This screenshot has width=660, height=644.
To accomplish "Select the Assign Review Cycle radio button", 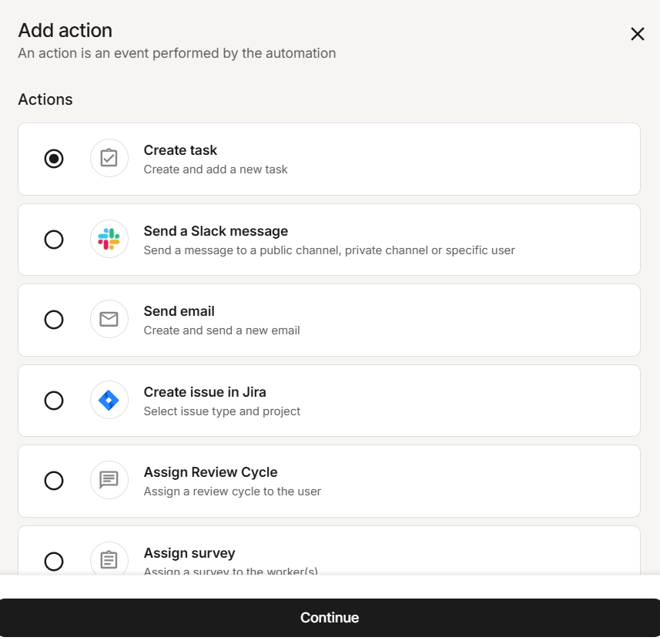I will [x=53, y=480].
